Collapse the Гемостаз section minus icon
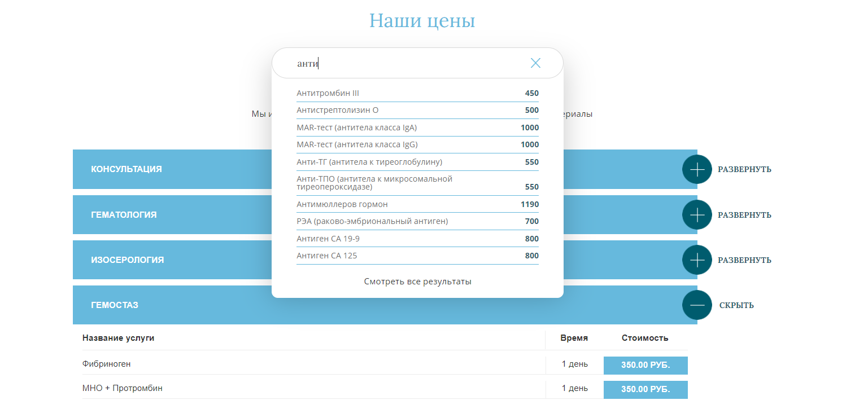This screenshot has height=400, width=868. pyautogui.click(x=697, y=305)
